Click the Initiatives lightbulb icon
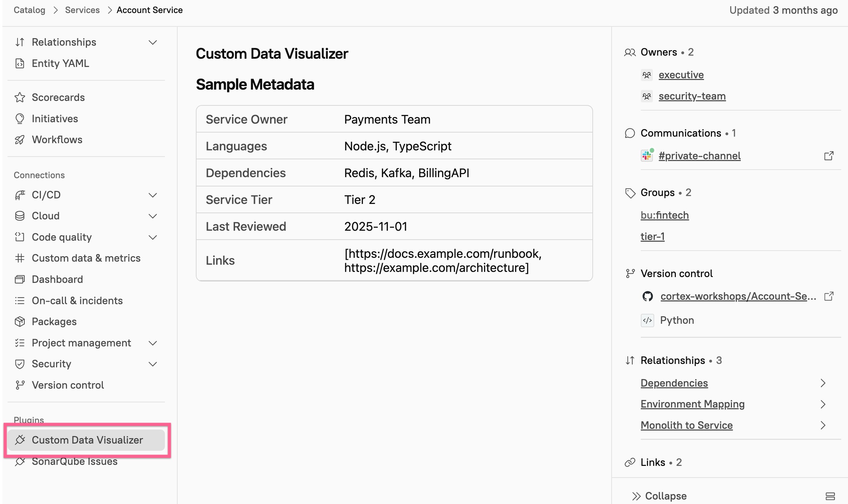848x504 pixels. (x=20, y=119)
